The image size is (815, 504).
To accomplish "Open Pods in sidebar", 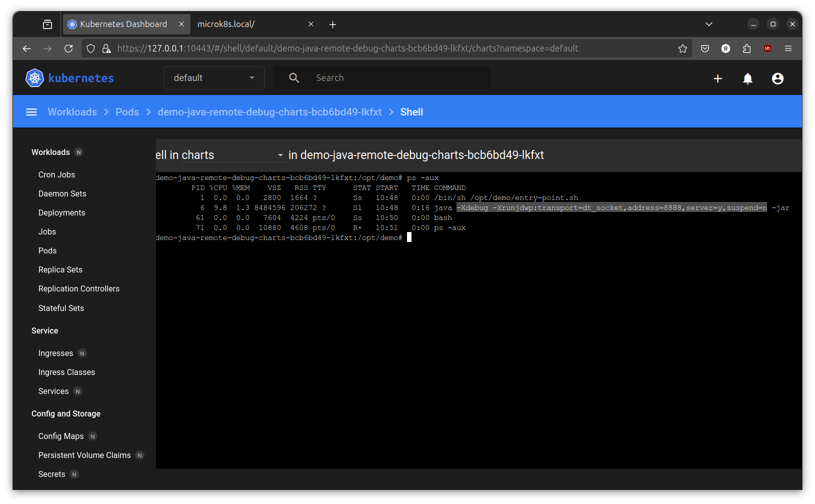I will (47, 250).
